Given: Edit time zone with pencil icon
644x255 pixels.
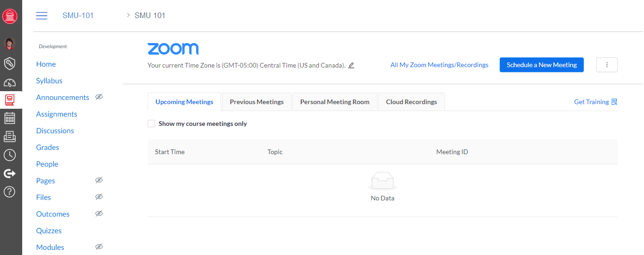Looking at the screenshot, I should (x=351, y=65).
